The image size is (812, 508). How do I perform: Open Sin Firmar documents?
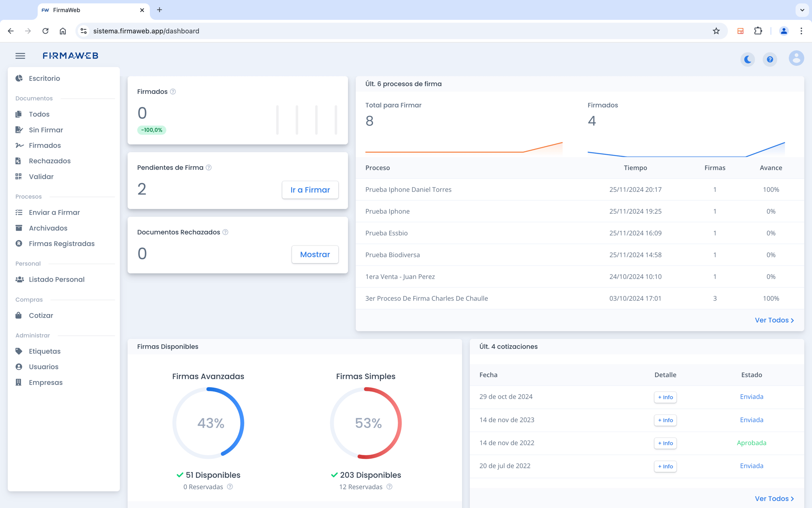[x=46, y=130]
